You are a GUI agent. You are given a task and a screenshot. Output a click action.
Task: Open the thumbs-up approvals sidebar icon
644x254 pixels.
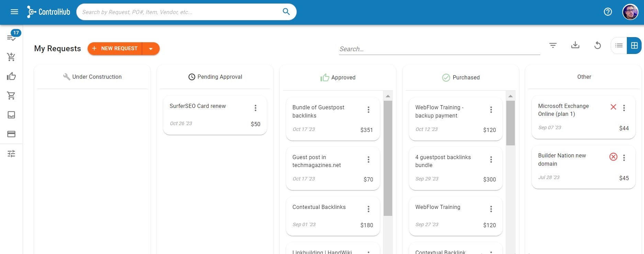point(11,76)
